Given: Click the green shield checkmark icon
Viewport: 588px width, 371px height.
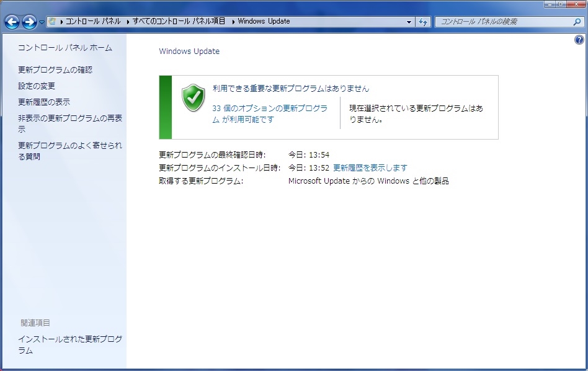Looking at the screenshot, I should click(193, 98).
